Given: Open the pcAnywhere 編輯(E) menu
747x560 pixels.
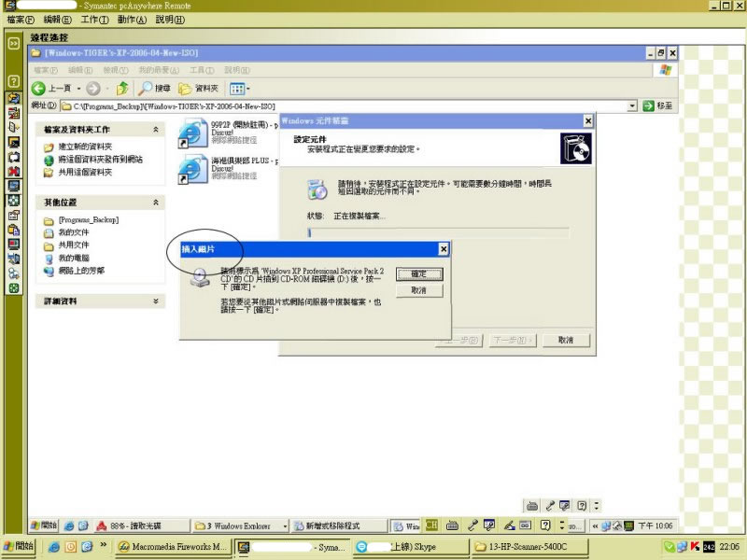Looking at the screenshot, I should pos(58,20).
